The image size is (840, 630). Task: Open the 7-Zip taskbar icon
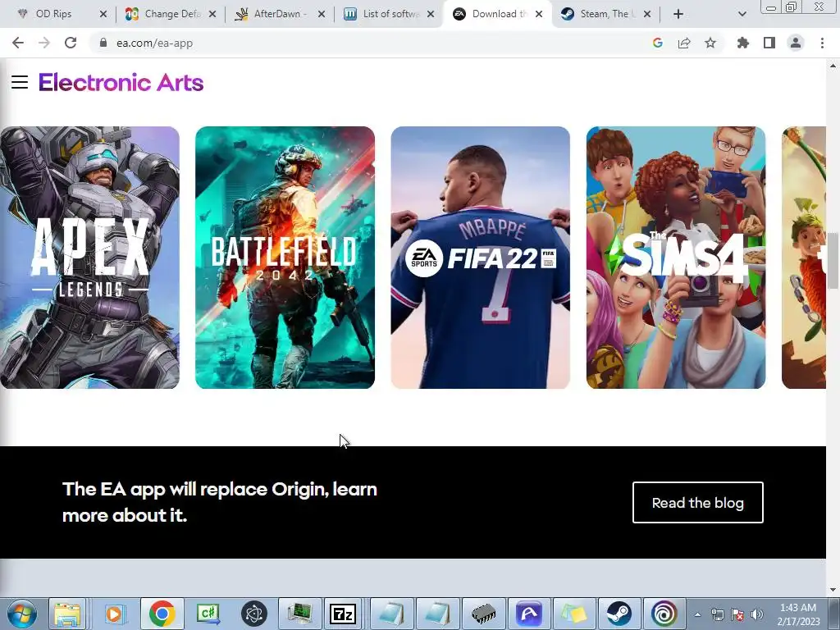(x=344, y=614)
